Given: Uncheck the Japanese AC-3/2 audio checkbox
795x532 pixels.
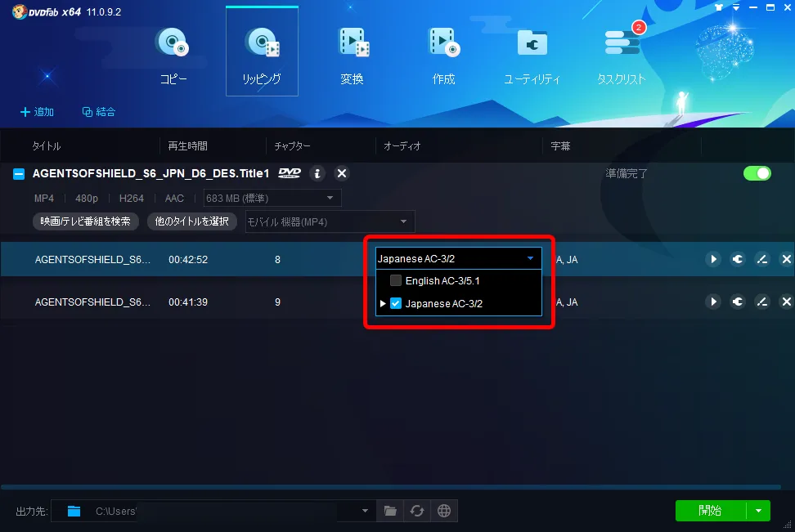Looking at the screenshot, I should coord(396,303).
